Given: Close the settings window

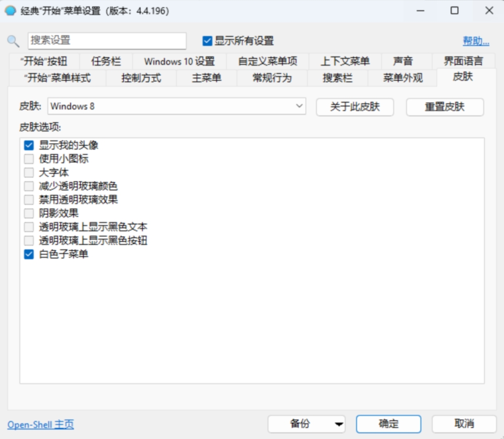Looking at the screenshot, I should coord(489,11).
